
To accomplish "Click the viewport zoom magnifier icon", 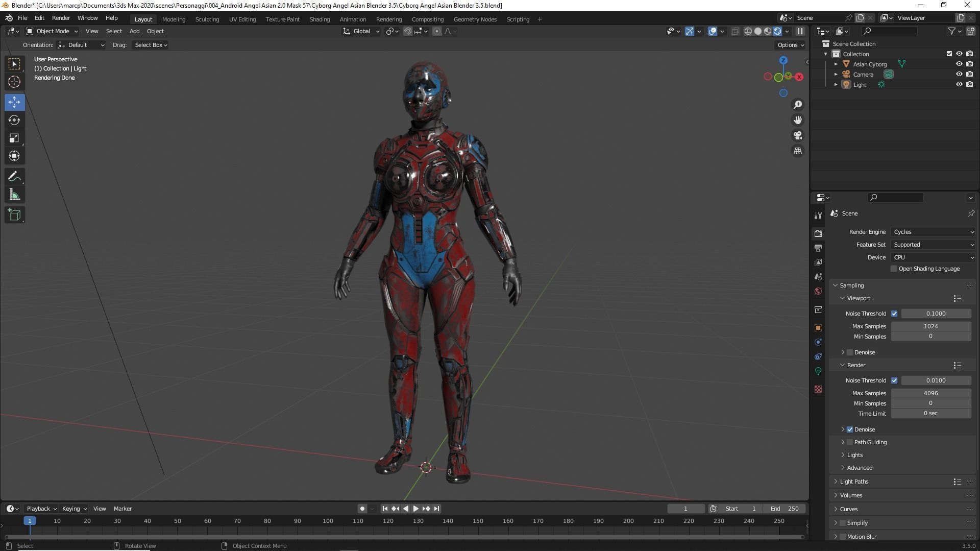I will (797, 105).
